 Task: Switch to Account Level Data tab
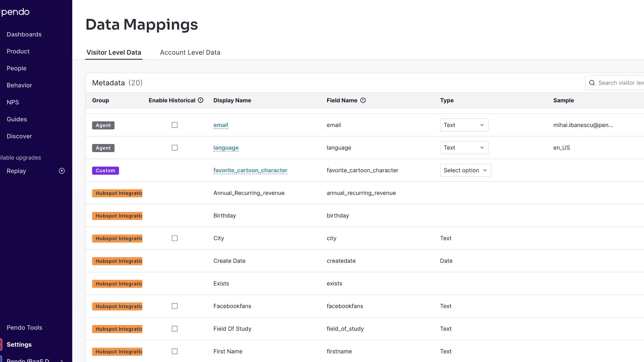pyautogui.click(x=190, y=52)
